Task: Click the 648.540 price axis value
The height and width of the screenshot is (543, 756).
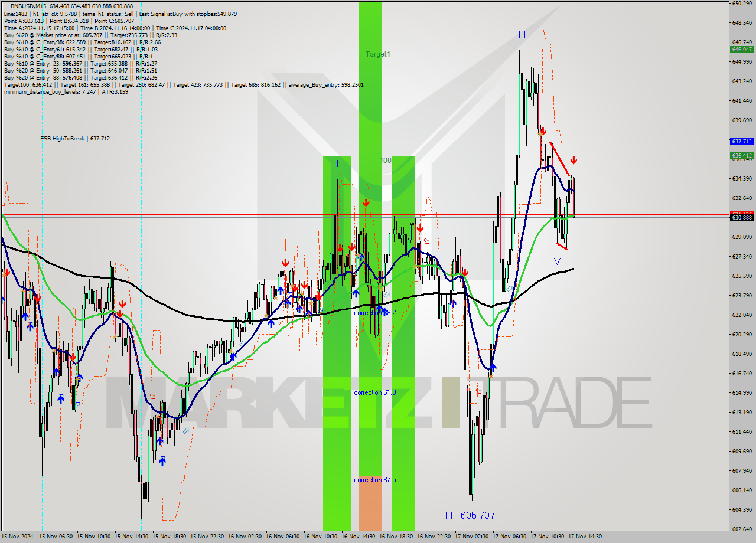Action: point(741,23)
